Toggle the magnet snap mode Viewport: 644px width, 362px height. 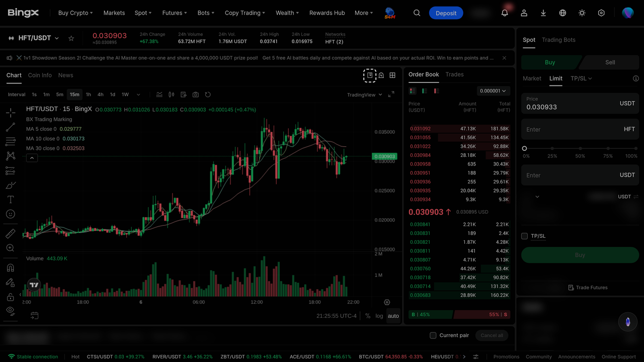(10, 268)
